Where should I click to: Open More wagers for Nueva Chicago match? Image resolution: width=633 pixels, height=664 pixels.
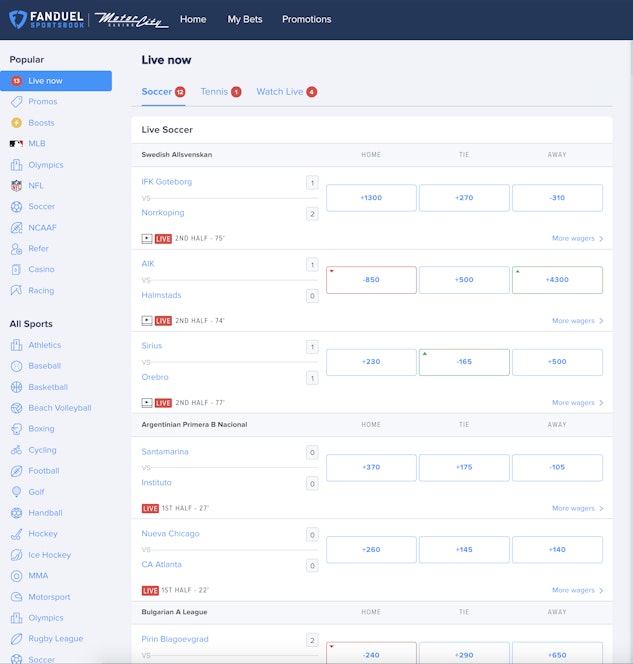coord(577,591)
